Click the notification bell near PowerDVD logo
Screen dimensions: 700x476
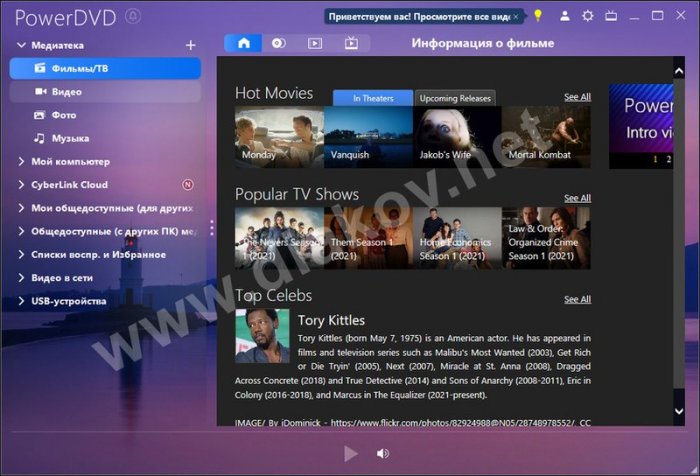click(133, 17)
